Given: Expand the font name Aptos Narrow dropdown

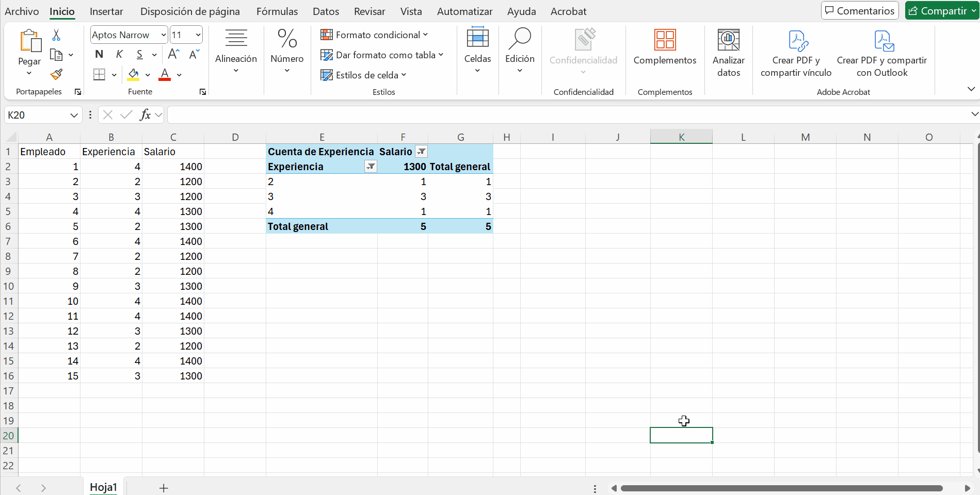Looking at the screenshot, I should coord(163,35).
